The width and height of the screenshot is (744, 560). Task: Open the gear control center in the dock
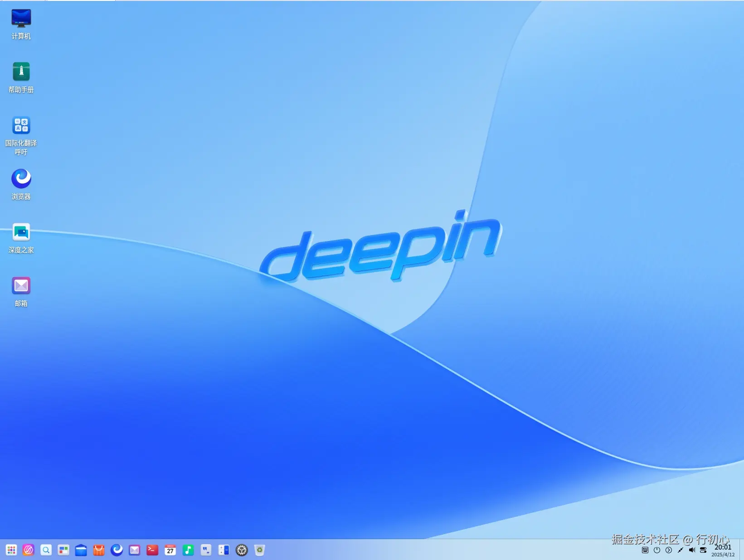[242, 550]
